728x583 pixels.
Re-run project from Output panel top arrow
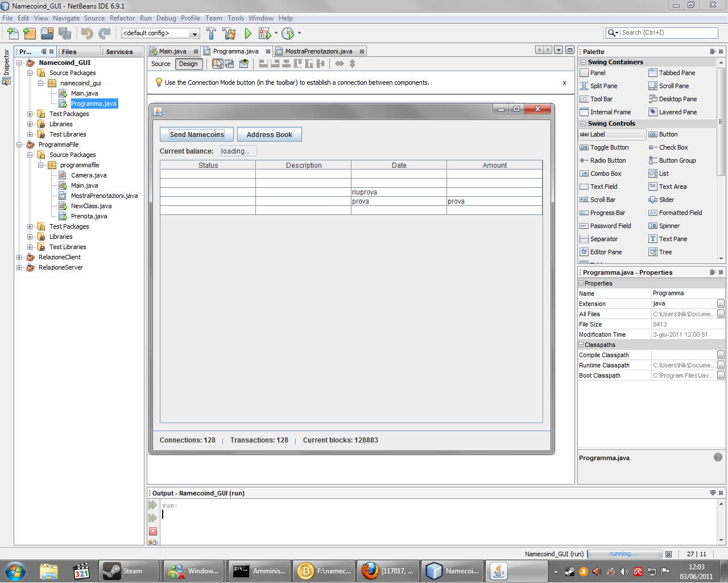[152, 505]
